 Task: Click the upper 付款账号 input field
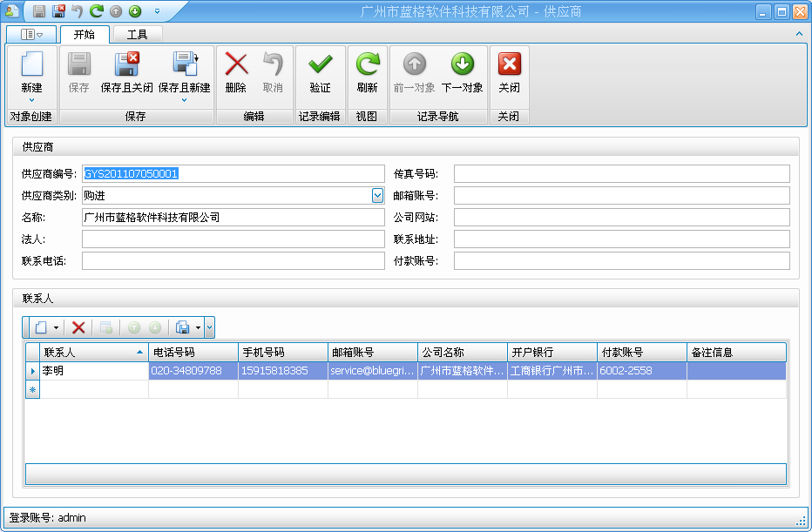pos(621,261)
